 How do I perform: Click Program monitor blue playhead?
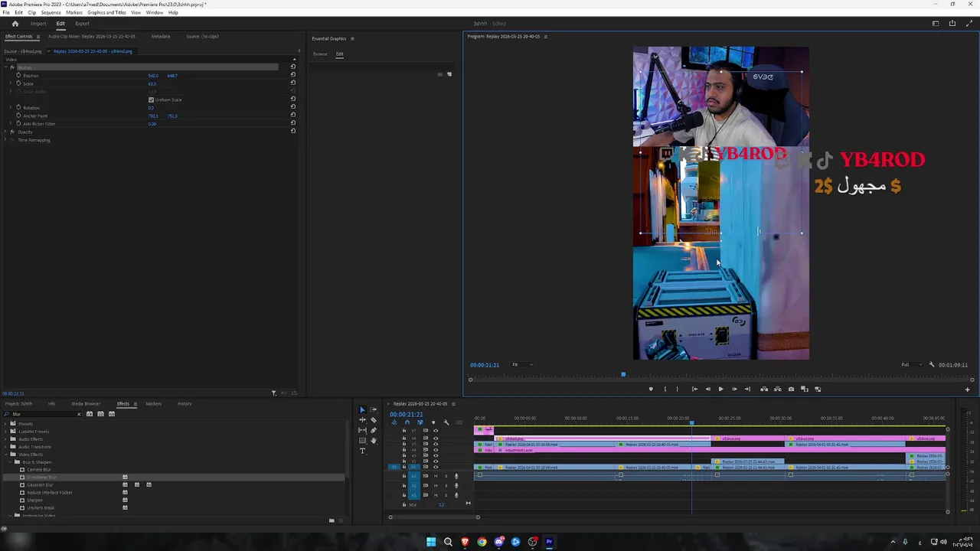coord(623,374)
